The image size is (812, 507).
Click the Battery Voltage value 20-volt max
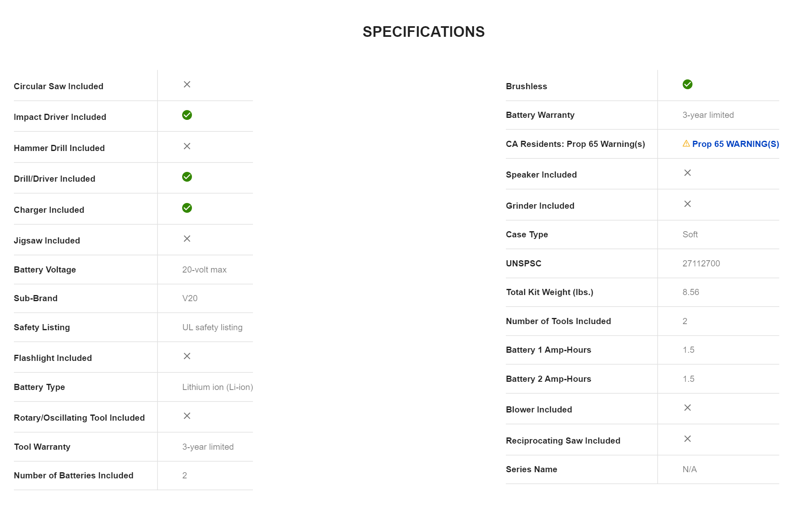(204, 270)
